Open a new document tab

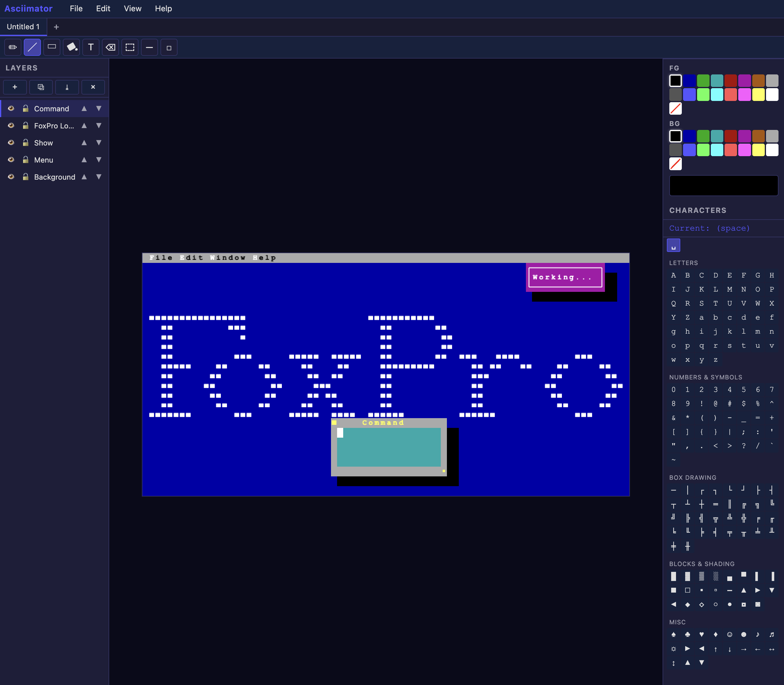[x=56, y=27]
